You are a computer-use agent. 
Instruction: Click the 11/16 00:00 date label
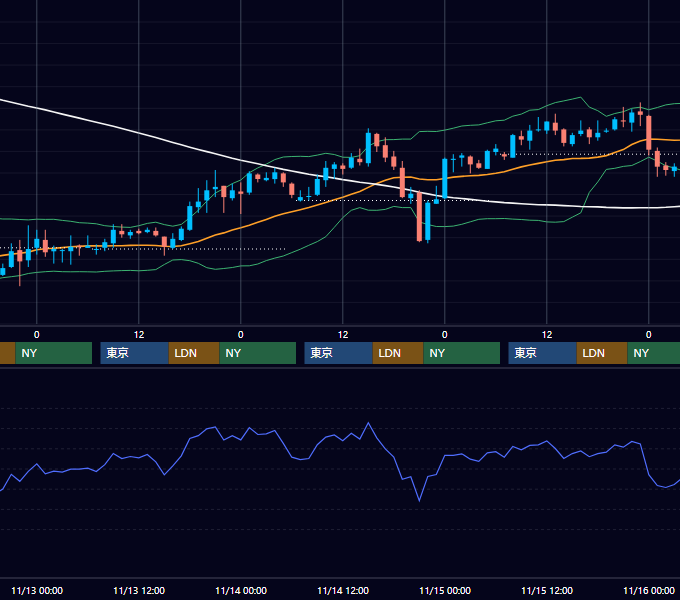pos(649,590)
